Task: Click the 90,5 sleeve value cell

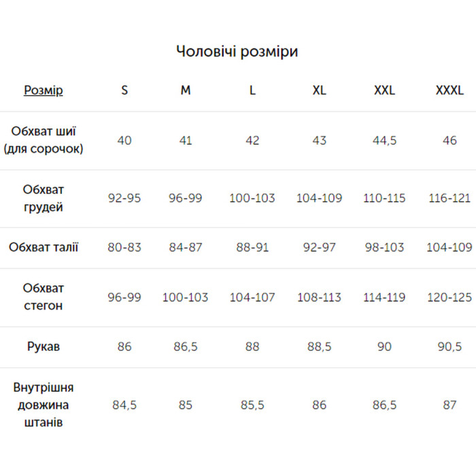Action: pos(449,347)
